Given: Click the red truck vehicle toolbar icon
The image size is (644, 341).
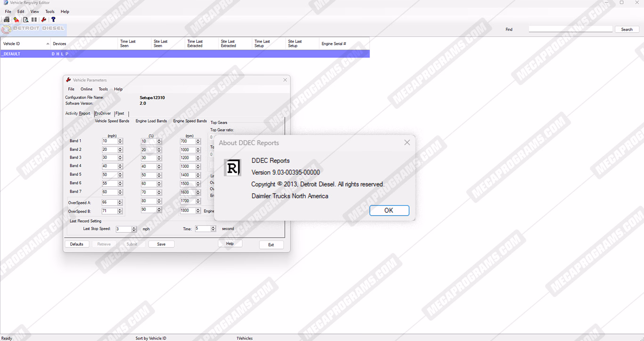Looking at the screenshot, I should [16, 20].
